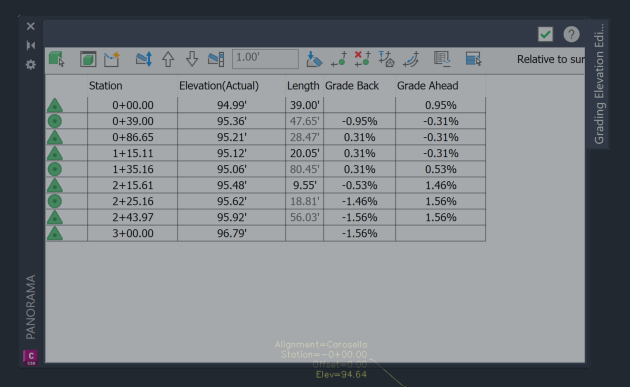Click the Quick Profile icon
Screen dimensions: 630x387
coord(112,59)
